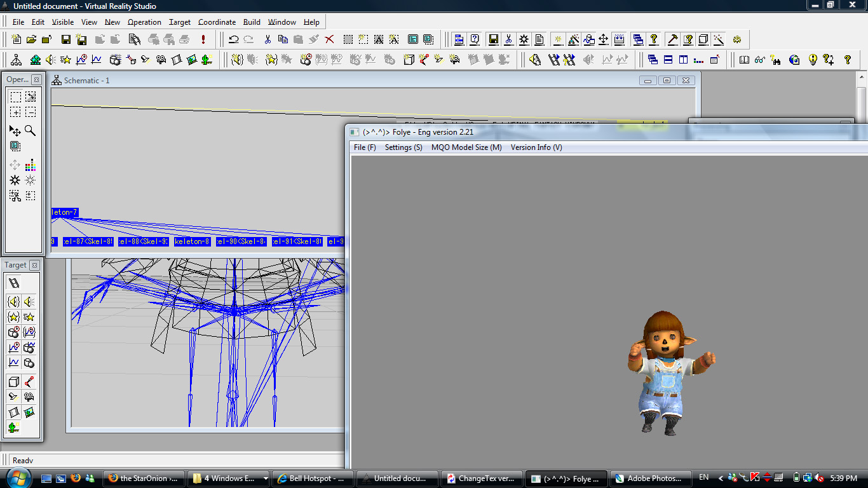Open the File menu in Virtual Reality Studio

tap(18, 22)
